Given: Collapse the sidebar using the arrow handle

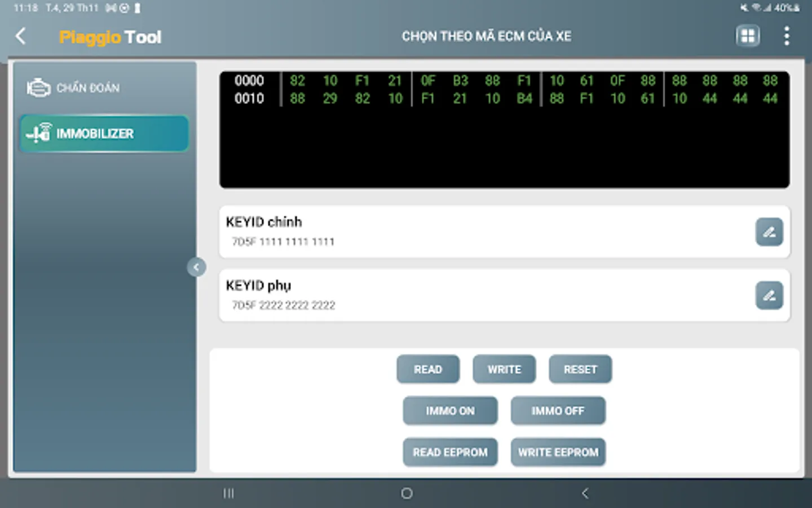Looking at the screenshot, I should (197, 267).
